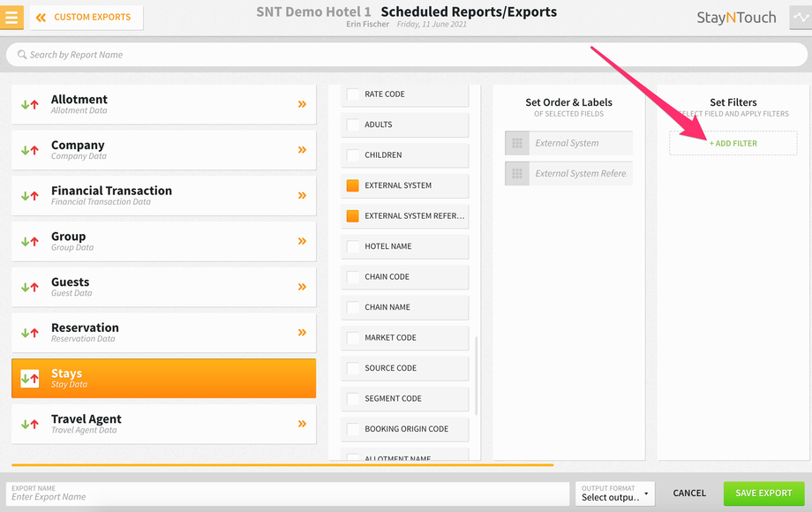
Task: Check the Segment Code field
Action: pyautogui.click(x=353, y=399)
